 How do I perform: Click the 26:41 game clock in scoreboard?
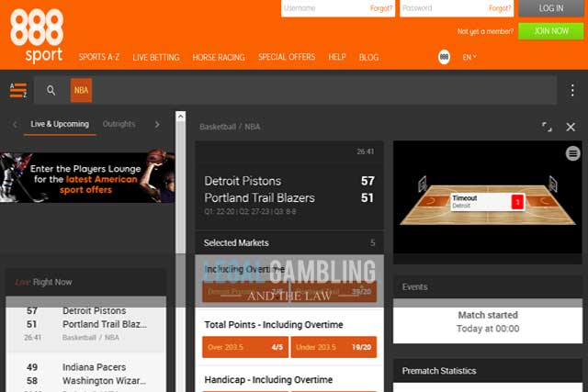[366, 151]
